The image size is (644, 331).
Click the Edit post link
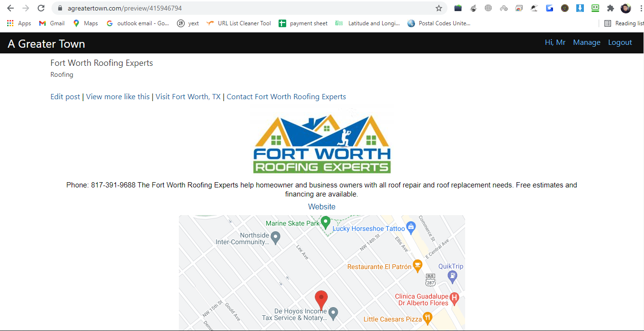point(65,96)
